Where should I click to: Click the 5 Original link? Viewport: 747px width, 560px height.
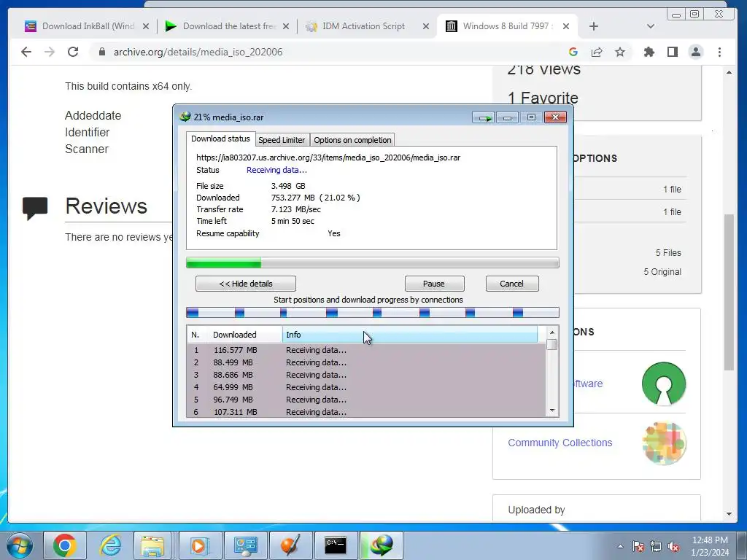(x=662, y=272)
